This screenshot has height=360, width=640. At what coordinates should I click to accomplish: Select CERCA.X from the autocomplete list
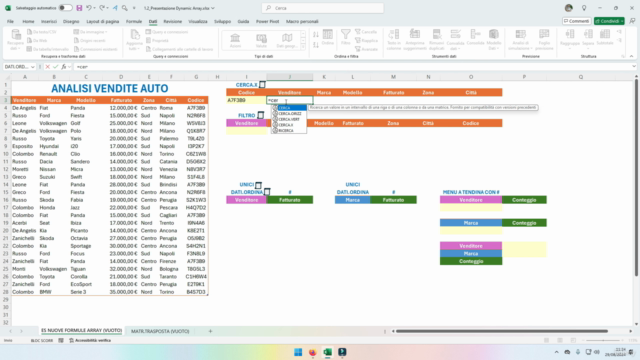(x=289, y=125)
